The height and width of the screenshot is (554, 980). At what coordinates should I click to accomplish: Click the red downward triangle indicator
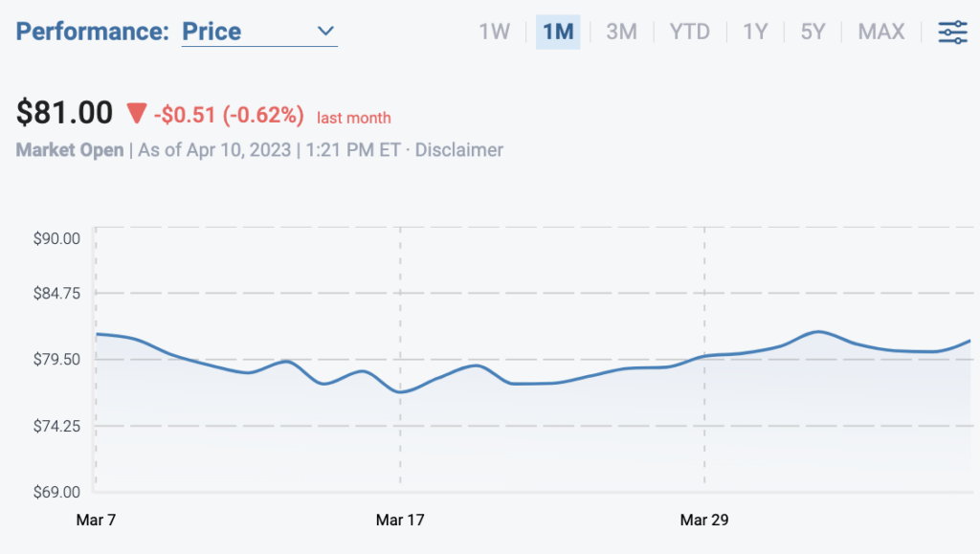coord(137,114)
